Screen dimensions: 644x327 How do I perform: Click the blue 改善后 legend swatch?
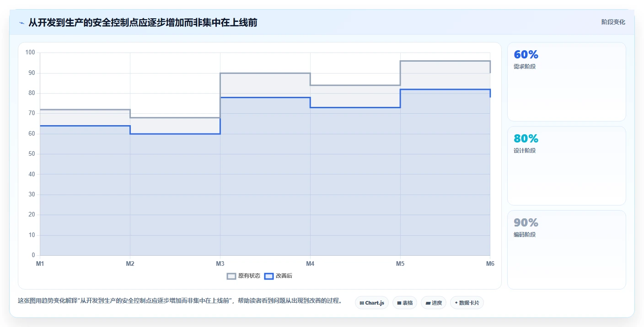pyautogui.click(x=269, y=276)
